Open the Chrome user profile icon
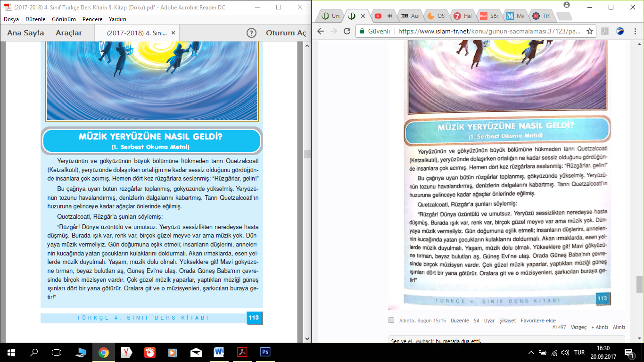Image resolution: width=644 pixels, height=362 pixels. [566, 5]
